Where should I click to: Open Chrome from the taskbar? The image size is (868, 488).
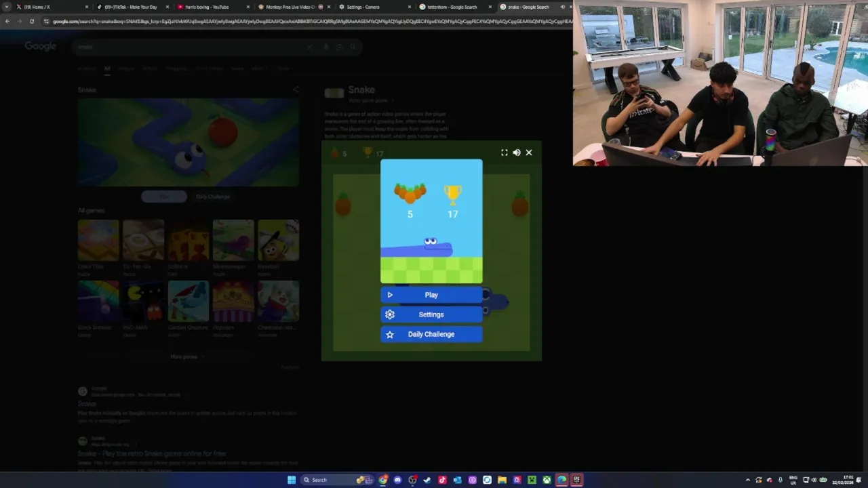tap(383, 480)
